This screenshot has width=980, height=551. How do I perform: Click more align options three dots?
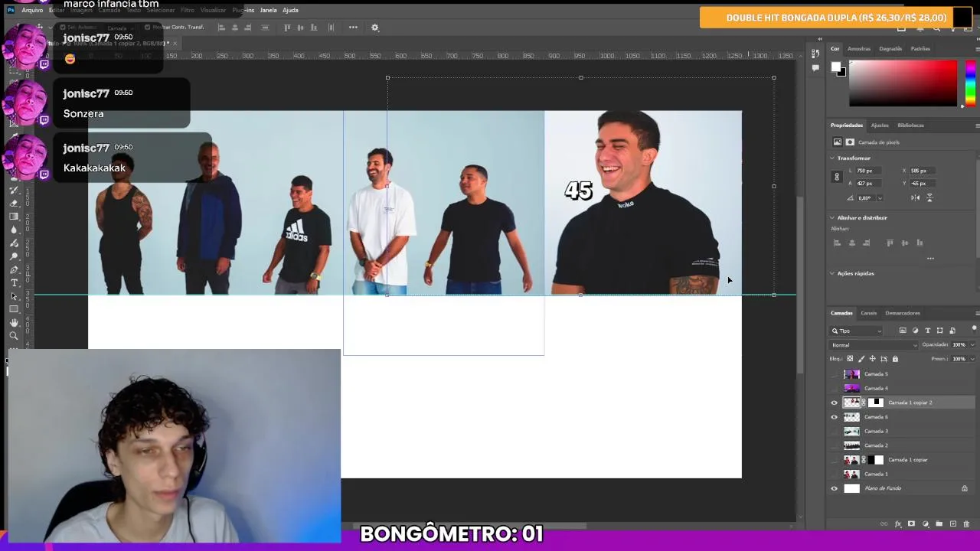tap(930, 259)
